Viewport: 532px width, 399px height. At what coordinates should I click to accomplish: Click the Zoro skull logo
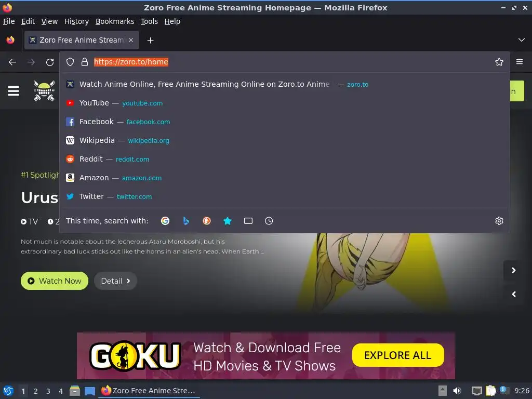pyautogui.click(x=44, y=90)
